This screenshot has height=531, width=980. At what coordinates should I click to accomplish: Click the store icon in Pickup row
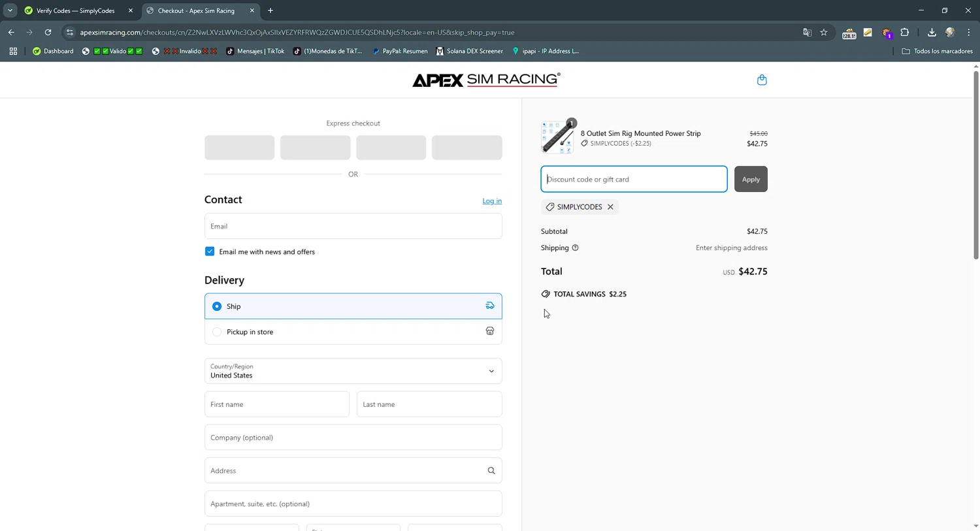click(490, 331)
